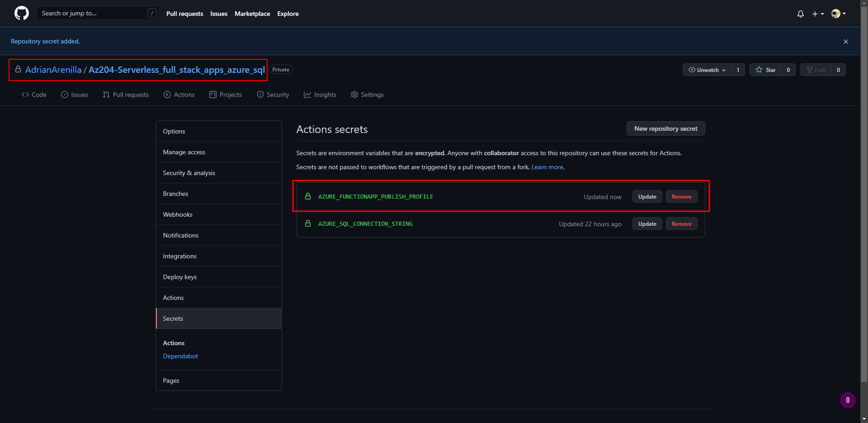Click the fork count next to Fork

coord(838,70)
